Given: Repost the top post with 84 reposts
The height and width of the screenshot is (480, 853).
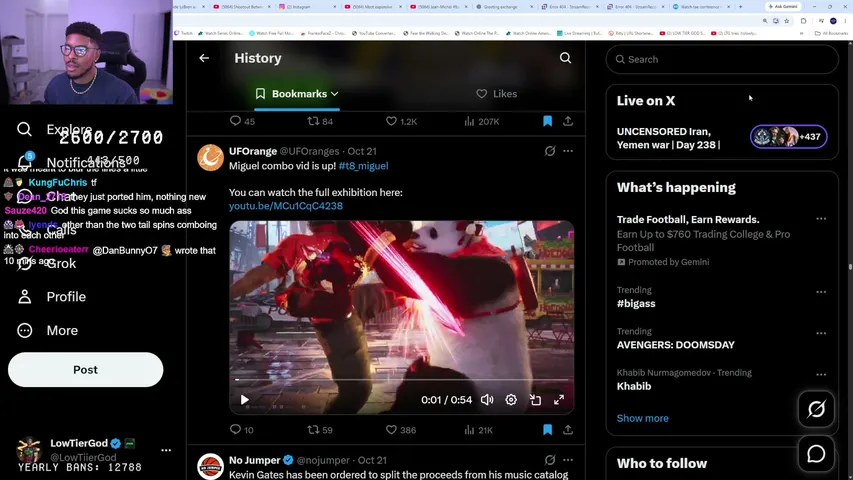Looking at the screenshot, I should (320, 121).
